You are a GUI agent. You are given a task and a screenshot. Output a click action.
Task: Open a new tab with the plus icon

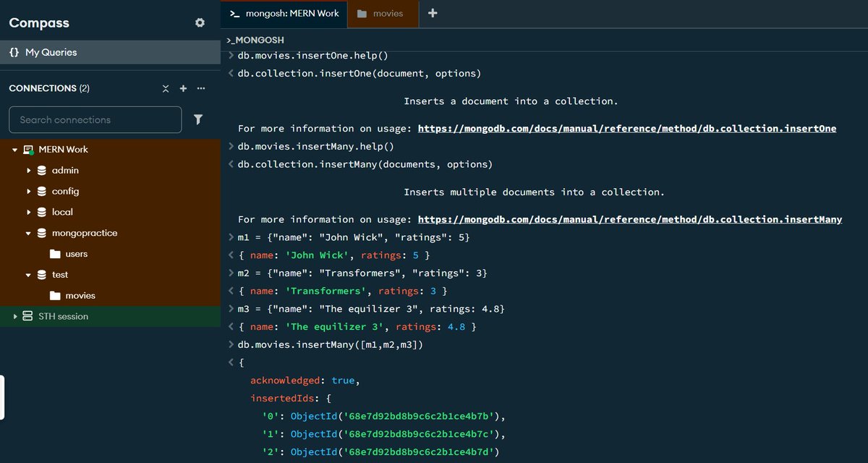pos(433,13)
